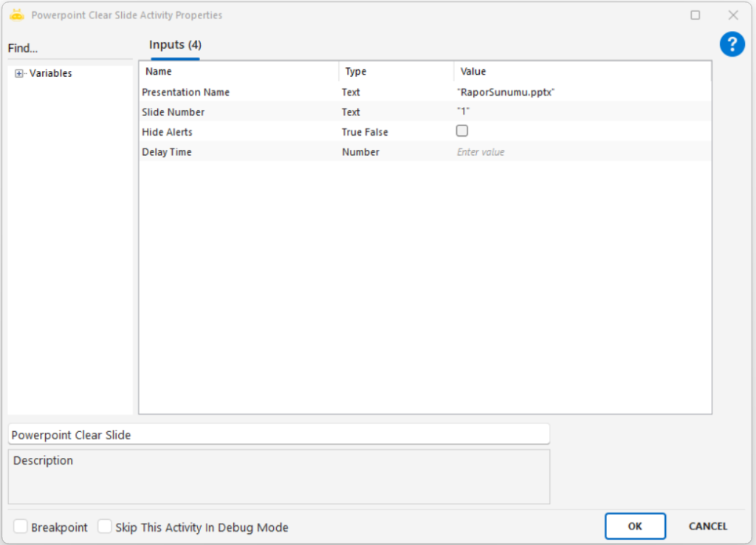Click the app logo icon in title bar
The width and height of the screenshot is (756, 545).
coord(16,15)
